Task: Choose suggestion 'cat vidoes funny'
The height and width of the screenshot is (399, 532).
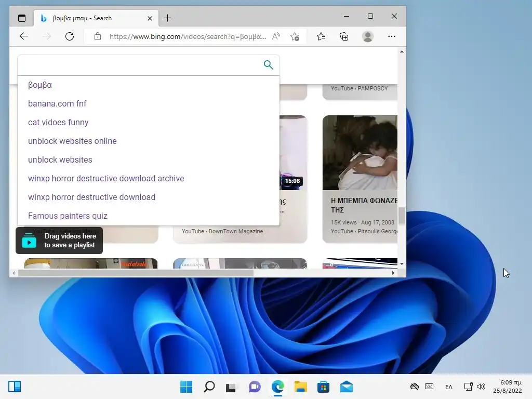Action: point(58,122)
